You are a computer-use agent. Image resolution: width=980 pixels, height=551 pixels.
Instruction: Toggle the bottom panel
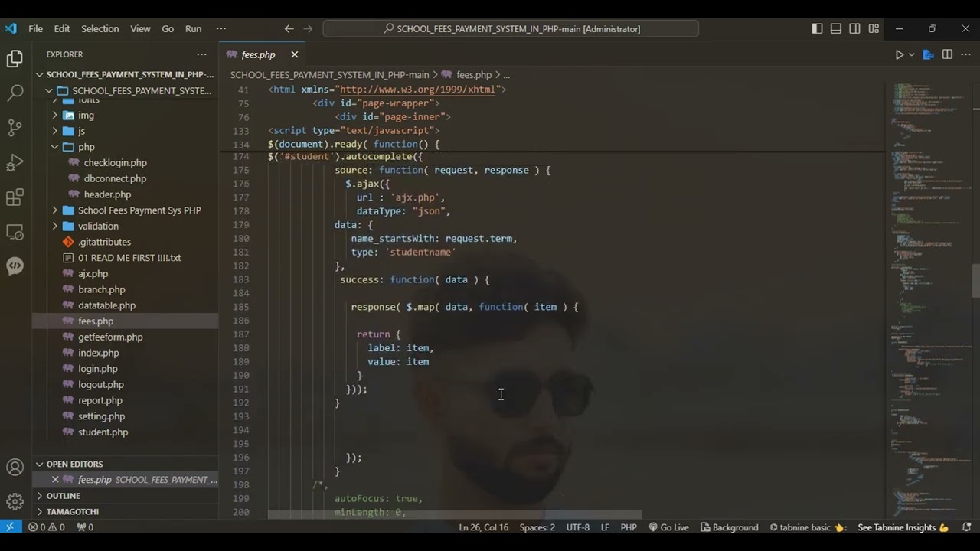click(x=836, y=28)
